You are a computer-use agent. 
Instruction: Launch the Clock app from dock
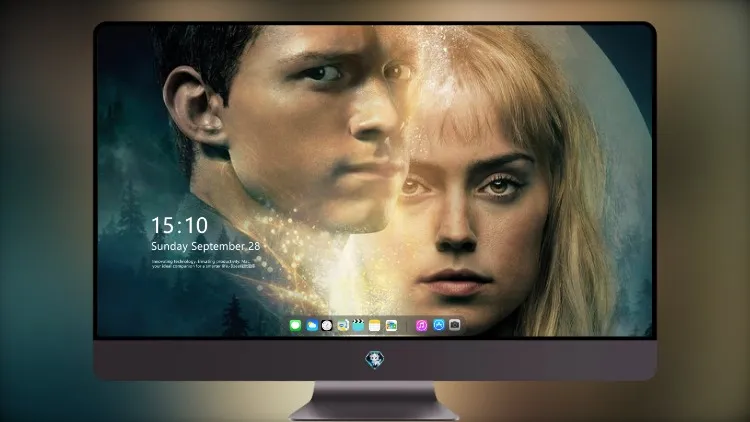coord(327,325)
